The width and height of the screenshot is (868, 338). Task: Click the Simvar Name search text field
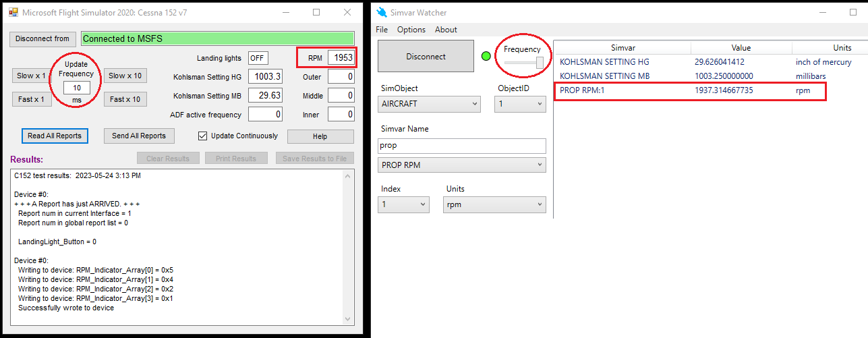pyautogui.click(x=461, y=146)
